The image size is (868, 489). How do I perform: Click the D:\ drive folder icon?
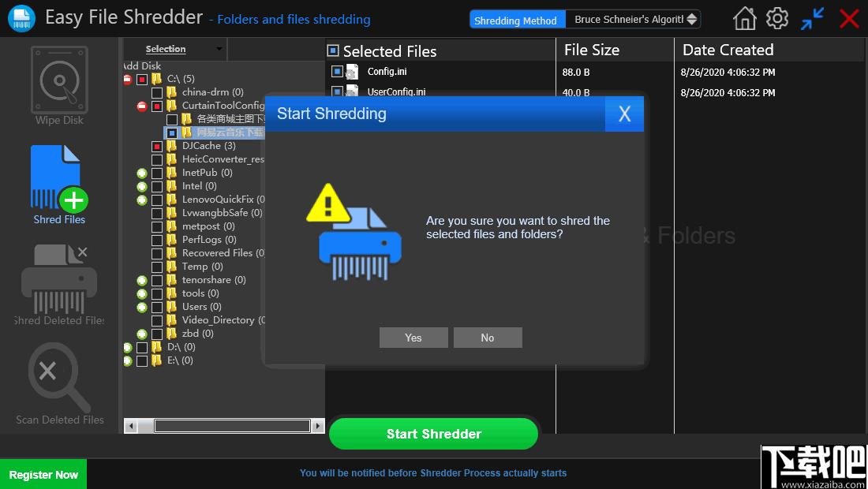click(157, 347)
